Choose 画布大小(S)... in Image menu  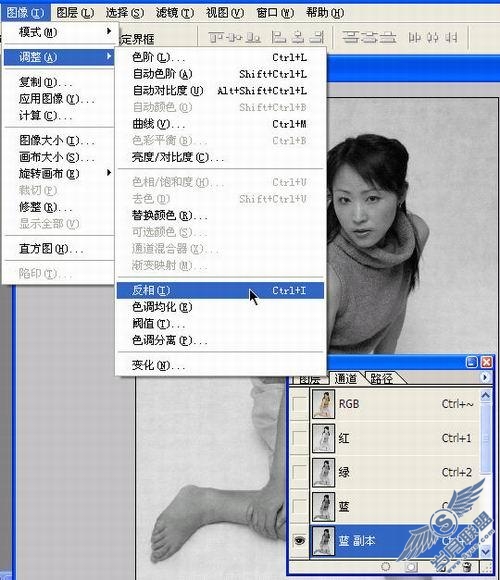coord(60,157)
